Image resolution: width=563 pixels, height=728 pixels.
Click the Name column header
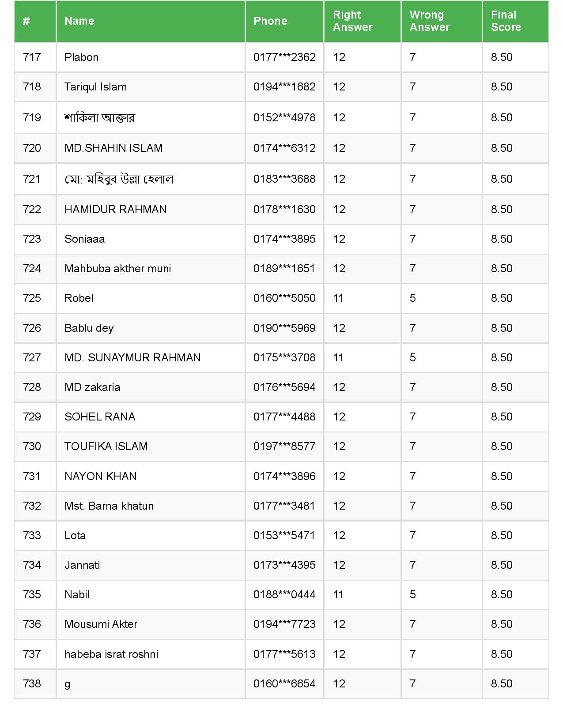[79, 21]
